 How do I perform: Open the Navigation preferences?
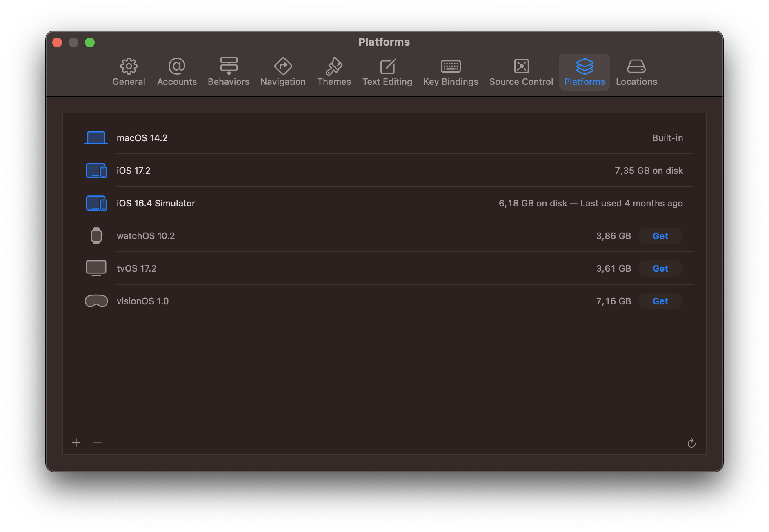[283, 72]
